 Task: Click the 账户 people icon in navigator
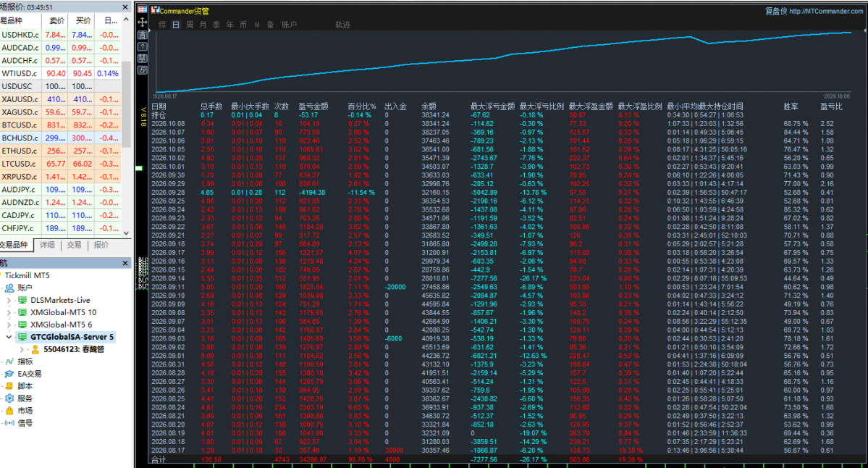(x=10, y=288)
